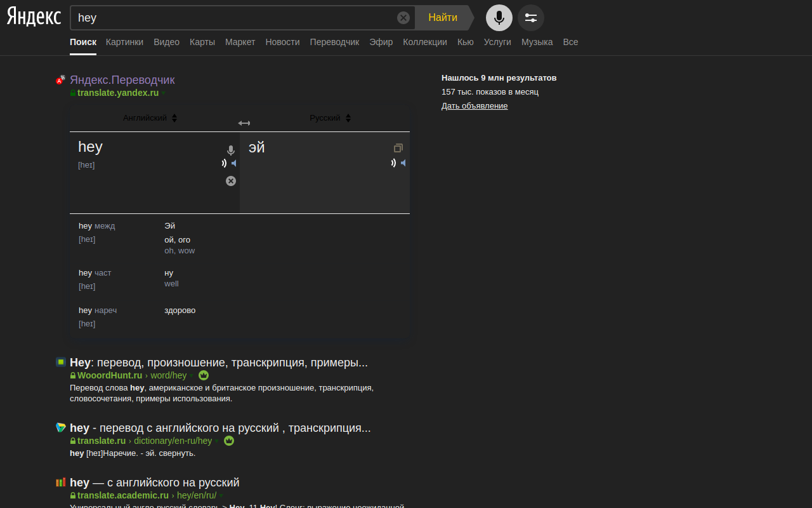The height and width of the screenshot is (508, 812).
Task: Open the Эфир tab
Action: (x=381, y=42)
